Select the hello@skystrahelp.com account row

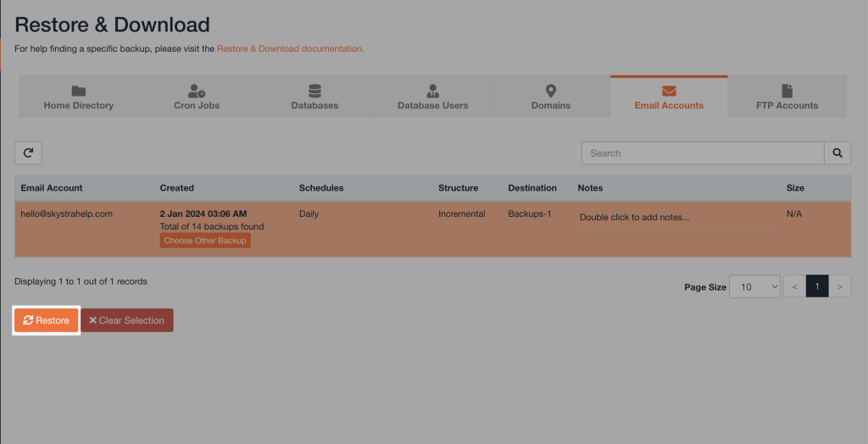(x=66, y=214)
